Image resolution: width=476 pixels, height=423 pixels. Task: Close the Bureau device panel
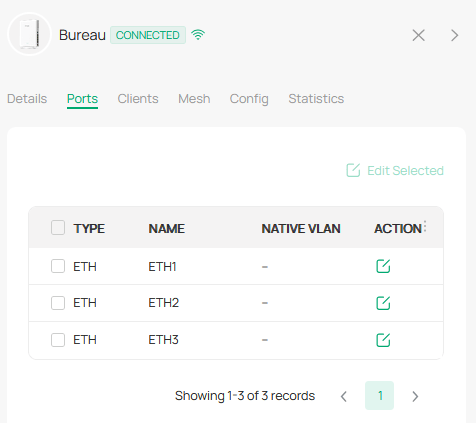419,35
